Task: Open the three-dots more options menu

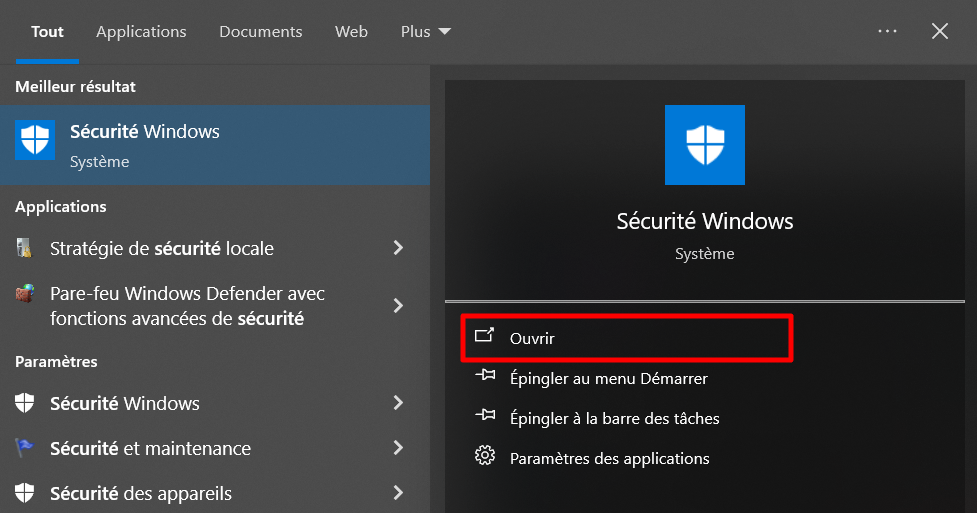Action: [887, 31]
